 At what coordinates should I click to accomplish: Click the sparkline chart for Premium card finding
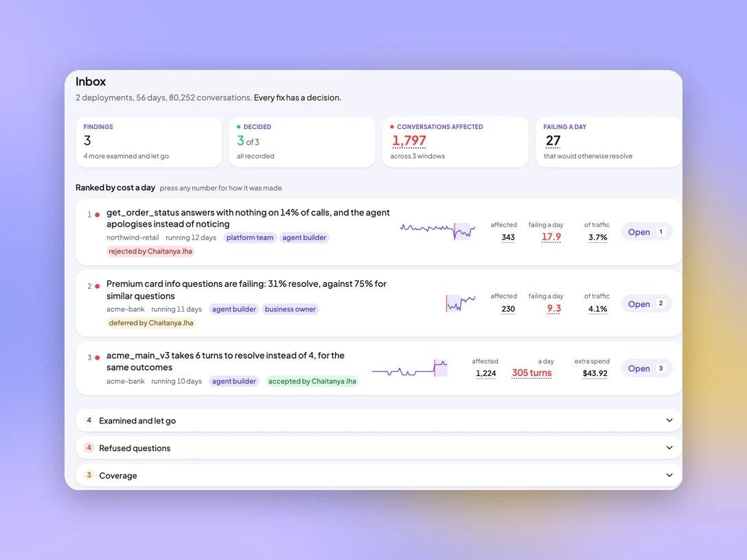(x=461, y=303)
